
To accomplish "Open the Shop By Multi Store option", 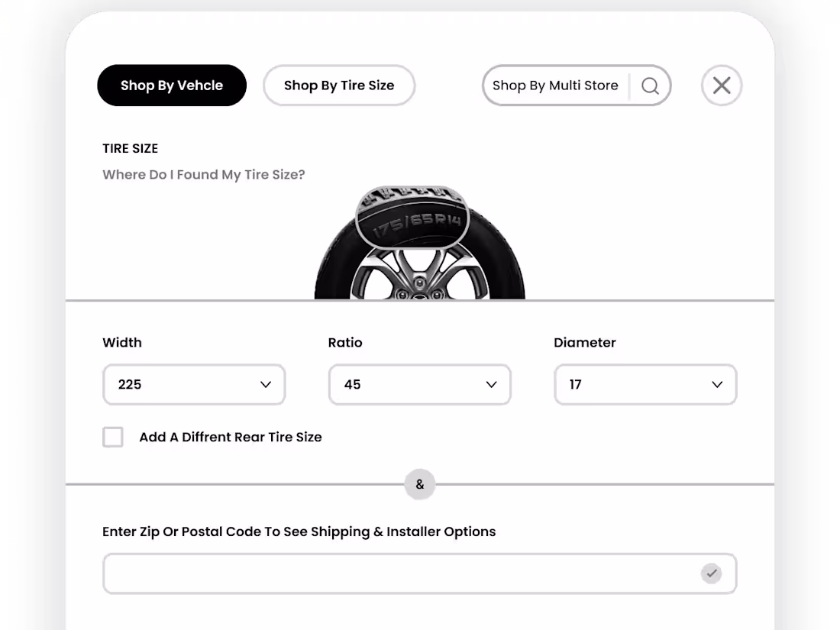I will (555, 86).
